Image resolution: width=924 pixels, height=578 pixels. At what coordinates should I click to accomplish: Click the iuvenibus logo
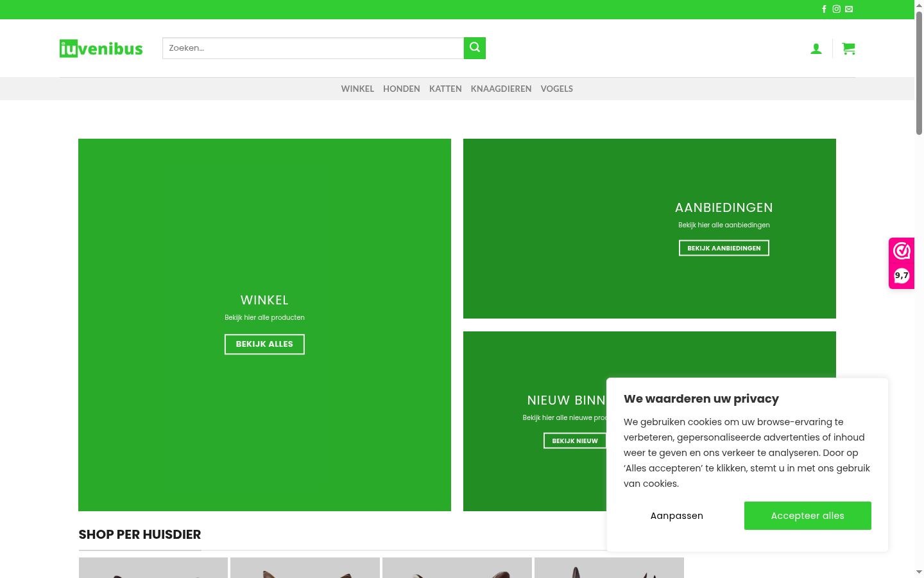(101, 48)
